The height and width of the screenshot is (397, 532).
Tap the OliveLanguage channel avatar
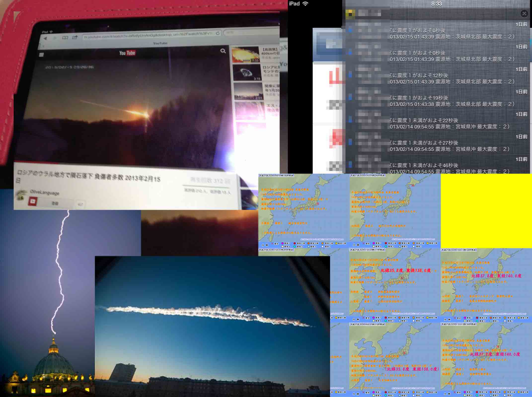click(21, 195)
